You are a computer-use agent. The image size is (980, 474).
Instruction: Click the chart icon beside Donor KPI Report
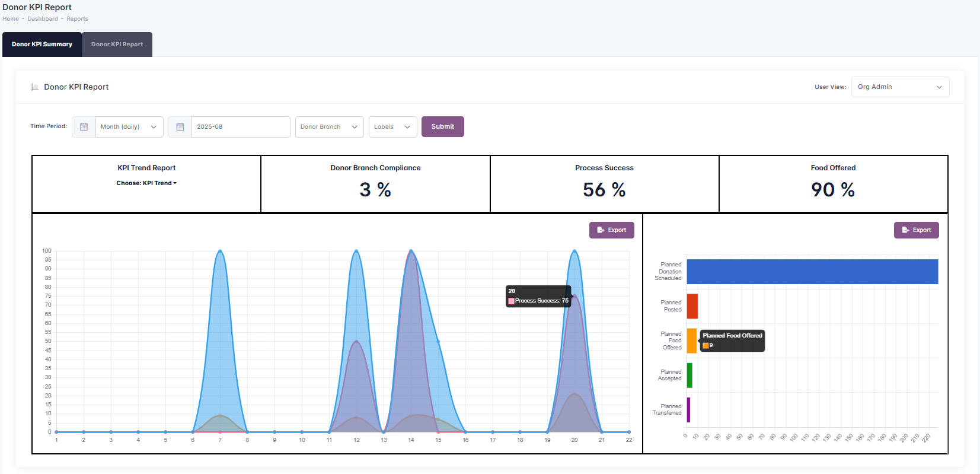coord(35,87)
